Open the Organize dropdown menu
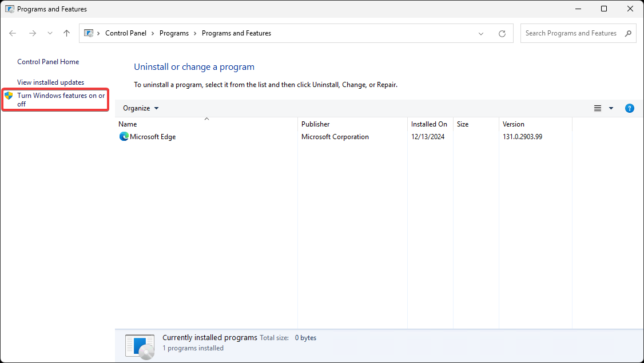The width and height of the screenshot is (644, 363). tap(141, 108)
